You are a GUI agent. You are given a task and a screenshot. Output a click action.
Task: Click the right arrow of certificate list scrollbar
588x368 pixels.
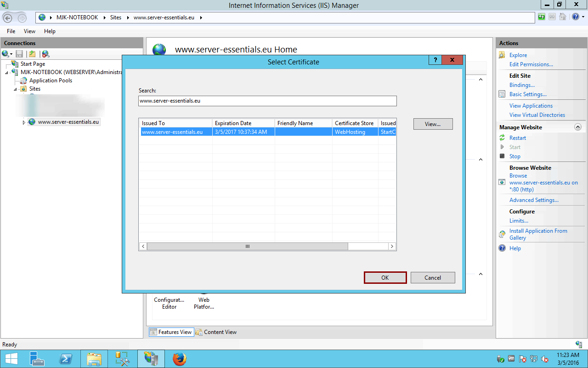[x=392, y=247]
